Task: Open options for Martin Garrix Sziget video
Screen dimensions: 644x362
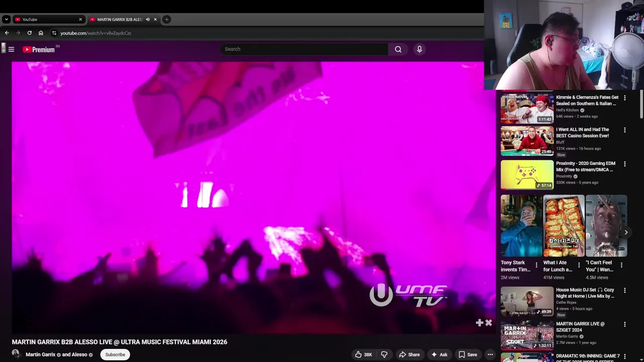Action: point(625,325)
